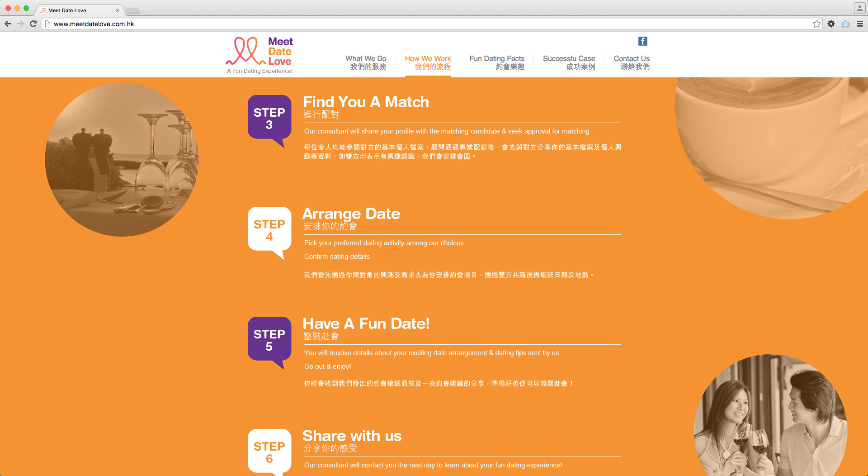
Task: Navigate to Contact Us
Action: click(632, 62)
